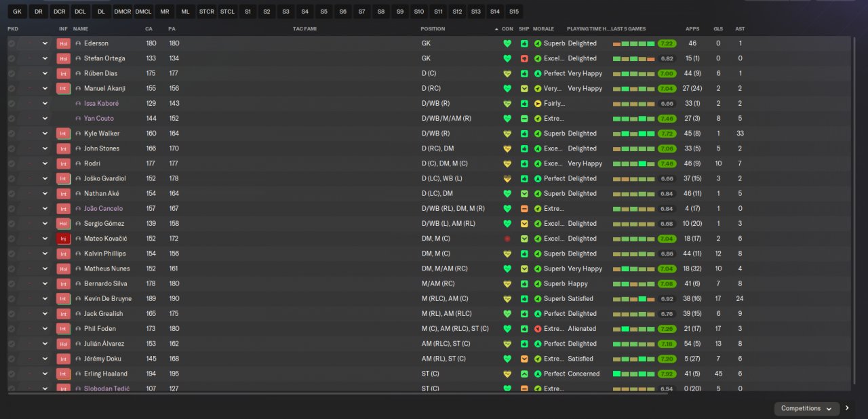Select the GK position slot button
Screen dimensions: 868x419
[x=17, y=12]
